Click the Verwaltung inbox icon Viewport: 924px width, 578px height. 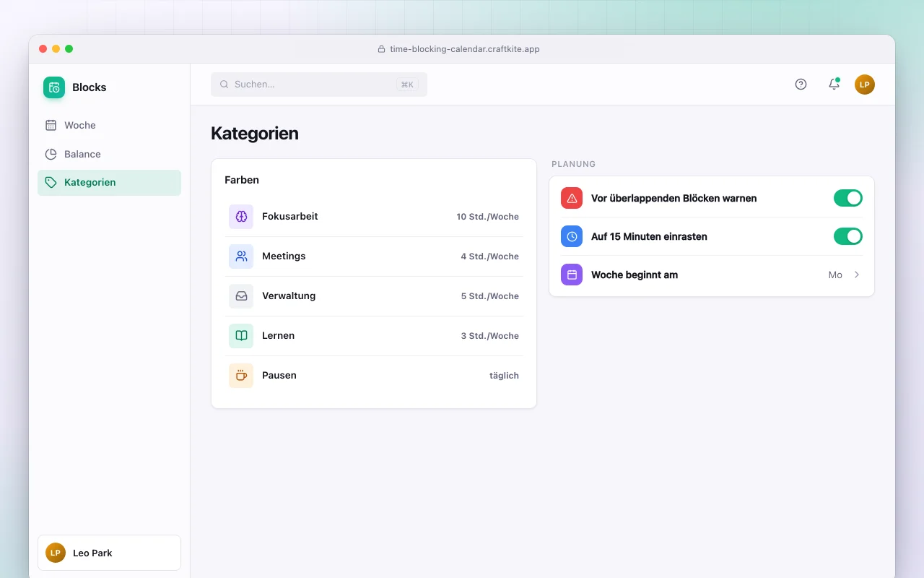(241, 296)
